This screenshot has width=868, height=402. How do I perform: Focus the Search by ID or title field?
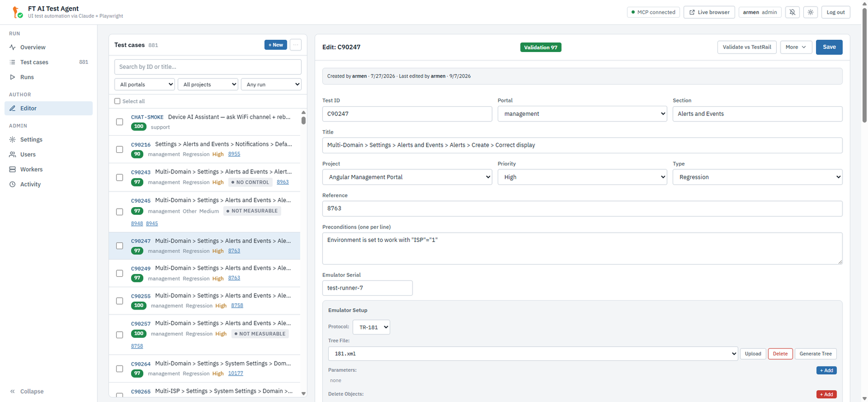pyautogui.click(x=208, y=67)
